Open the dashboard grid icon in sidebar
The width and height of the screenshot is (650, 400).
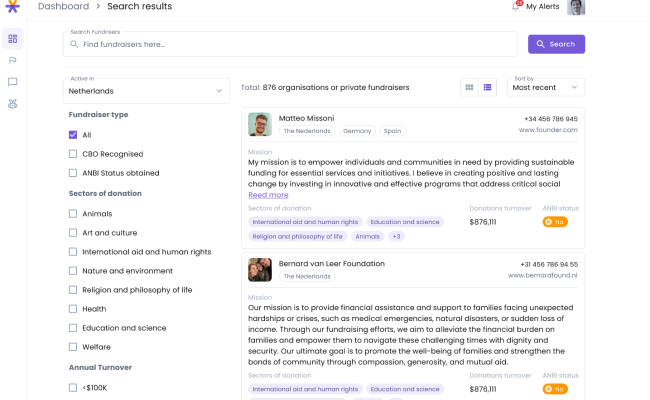[12, 39]
